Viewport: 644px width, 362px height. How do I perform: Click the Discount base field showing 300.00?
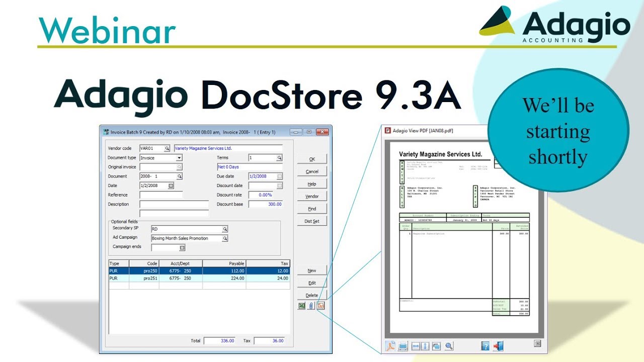coord(266,204)
